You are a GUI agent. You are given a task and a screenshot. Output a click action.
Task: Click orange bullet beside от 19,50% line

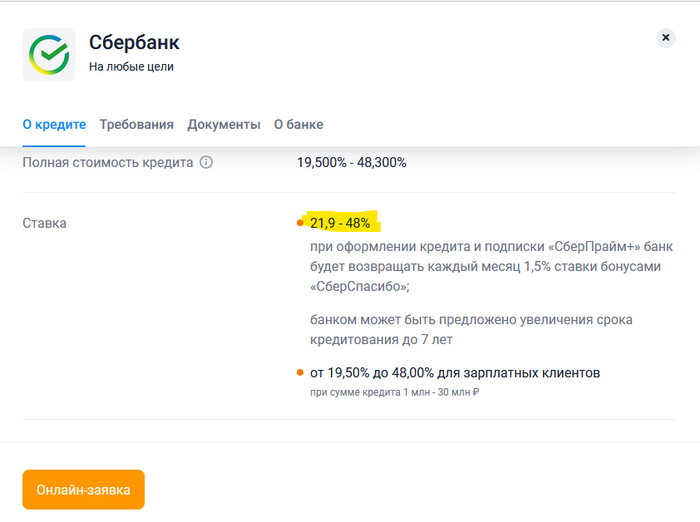(x=300, y=373)
